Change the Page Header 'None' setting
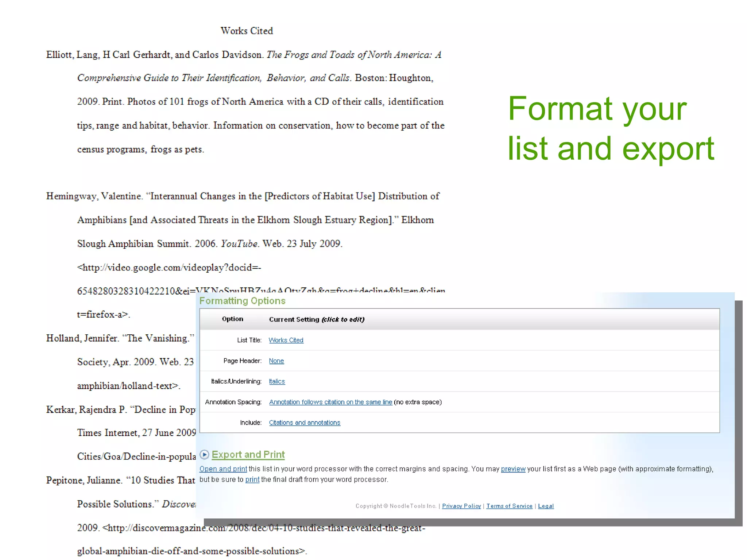Viewport: 747px width, 560px height. coord(276,361)
